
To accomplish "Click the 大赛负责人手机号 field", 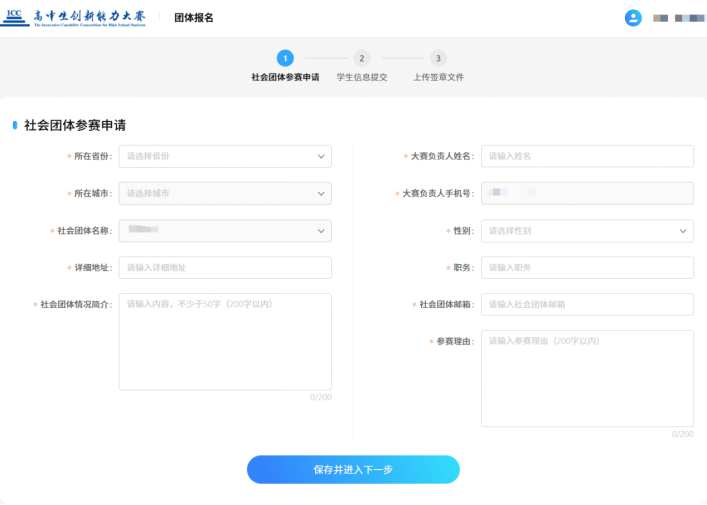I will (x=587, y=193).
